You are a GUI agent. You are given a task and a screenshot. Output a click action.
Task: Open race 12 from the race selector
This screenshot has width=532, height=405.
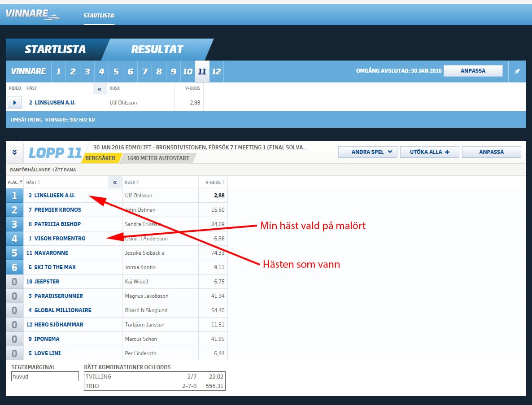click(x=216, y=71)
